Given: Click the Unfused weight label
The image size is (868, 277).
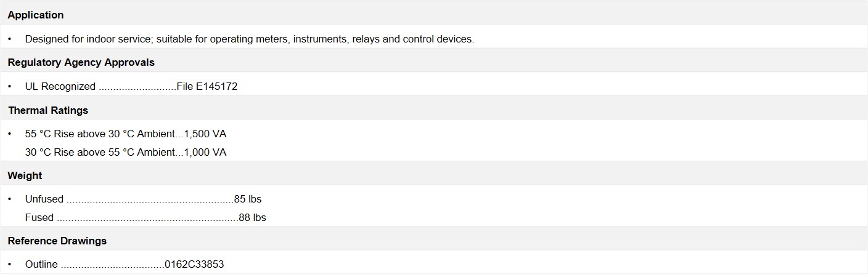Looking at the screenshot, I should (44, 199).
